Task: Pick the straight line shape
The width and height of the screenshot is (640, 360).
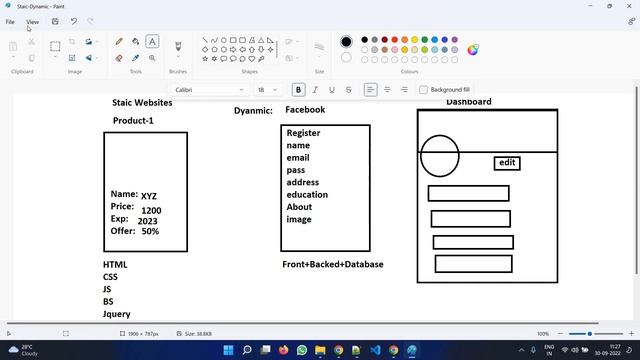Action: (205, 40)
